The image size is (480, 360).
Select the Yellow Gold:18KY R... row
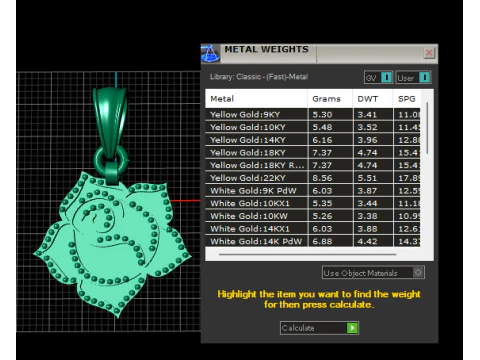pos(313,165)
